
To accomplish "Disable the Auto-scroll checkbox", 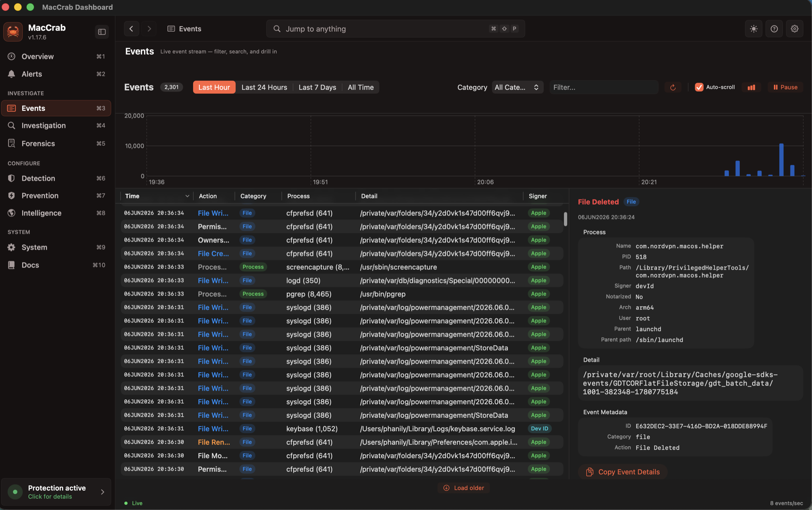I will point(699,87).
